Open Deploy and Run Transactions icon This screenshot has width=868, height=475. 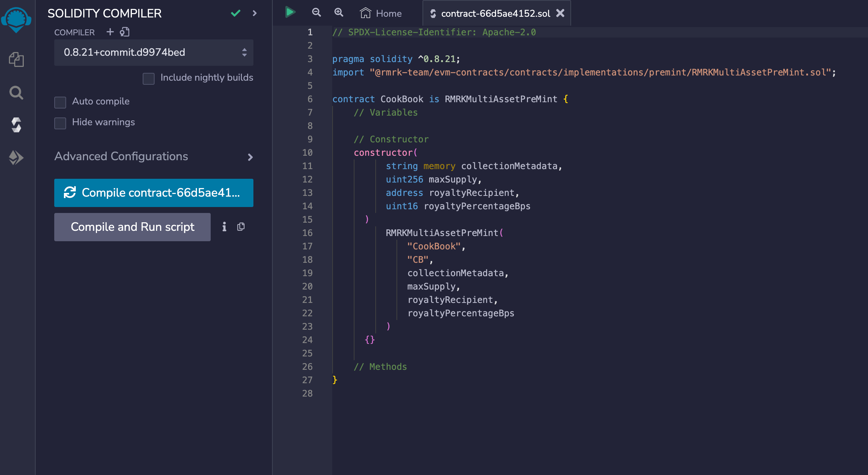pos(16,158)
